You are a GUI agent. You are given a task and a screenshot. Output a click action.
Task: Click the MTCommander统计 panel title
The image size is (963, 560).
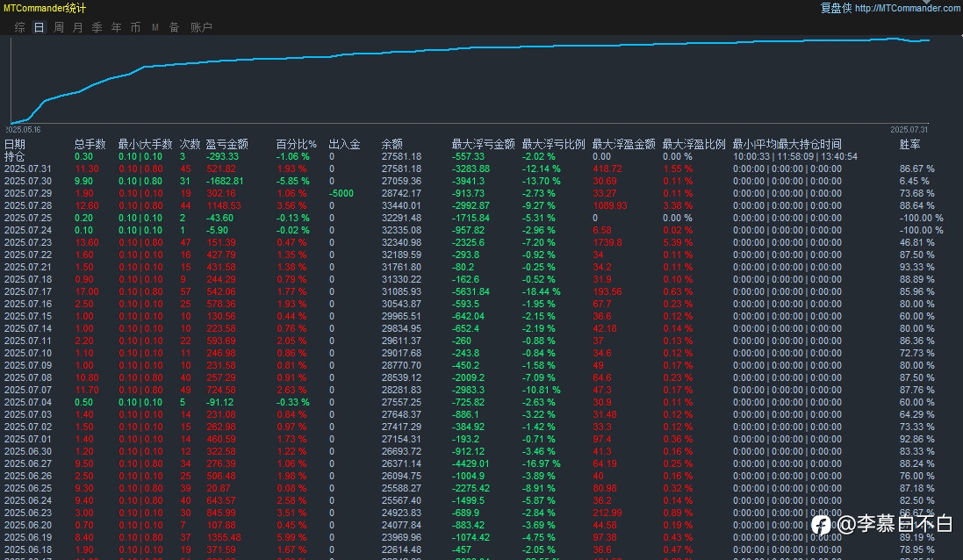44,8
